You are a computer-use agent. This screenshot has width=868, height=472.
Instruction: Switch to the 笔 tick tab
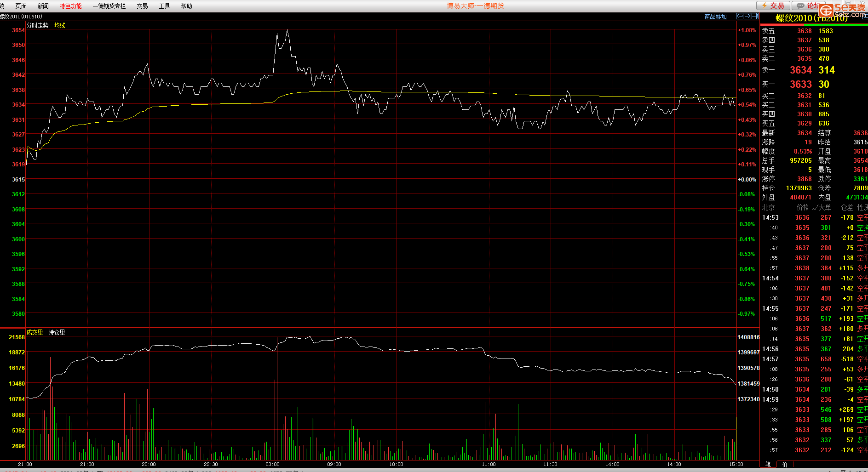click(768, 464)
